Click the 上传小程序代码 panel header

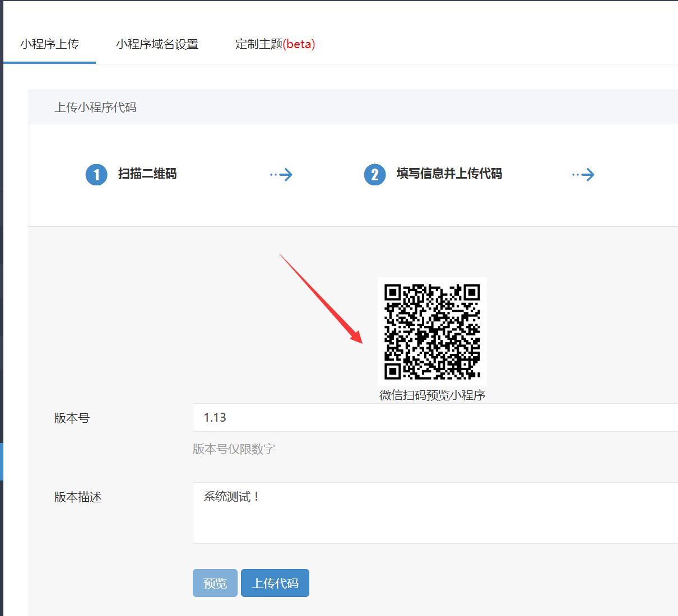click(x=96, y=108)
